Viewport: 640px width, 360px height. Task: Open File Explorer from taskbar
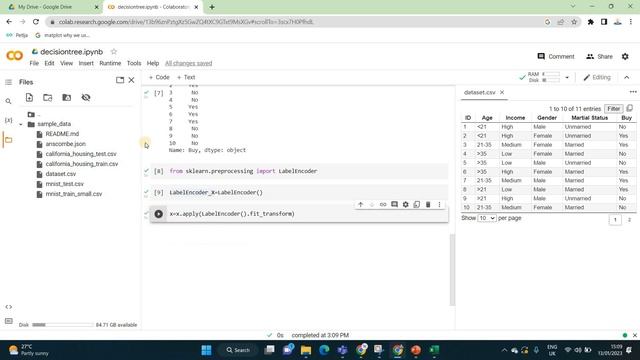306,350
